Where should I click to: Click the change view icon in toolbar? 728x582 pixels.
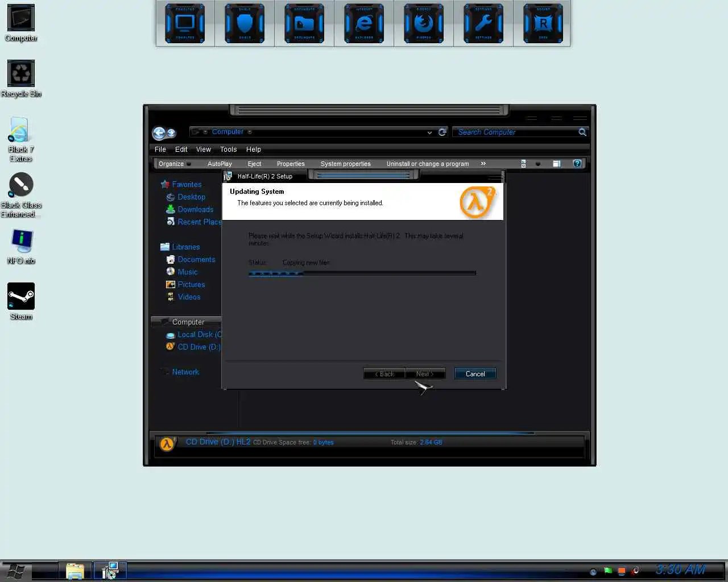pyautogui.click(x=523, y=164)
